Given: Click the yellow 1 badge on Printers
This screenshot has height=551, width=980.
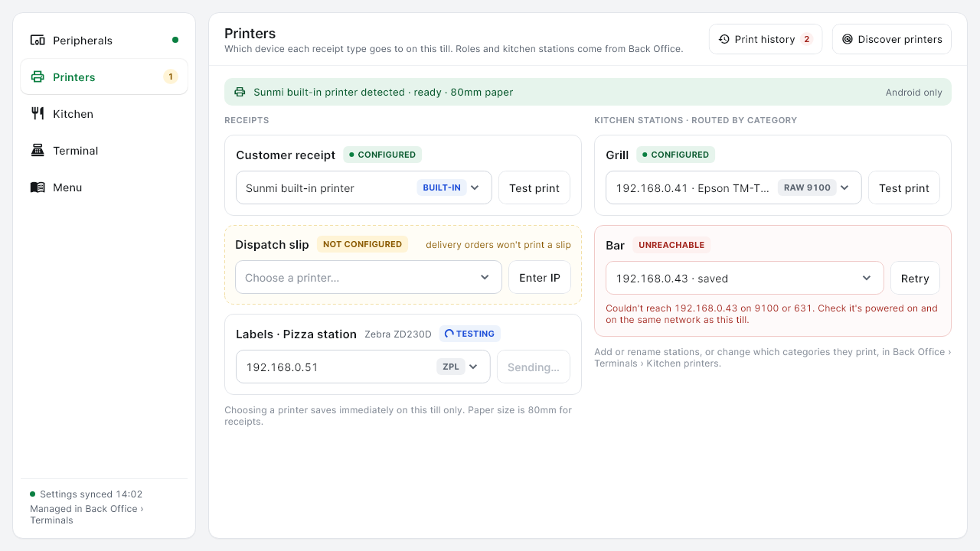Looking at the screenshot, I should click(170, 77).
